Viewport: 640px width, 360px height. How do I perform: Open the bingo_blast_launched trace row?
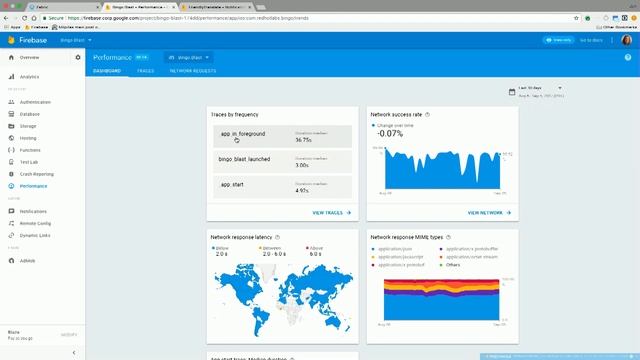[x=282, y=162]
